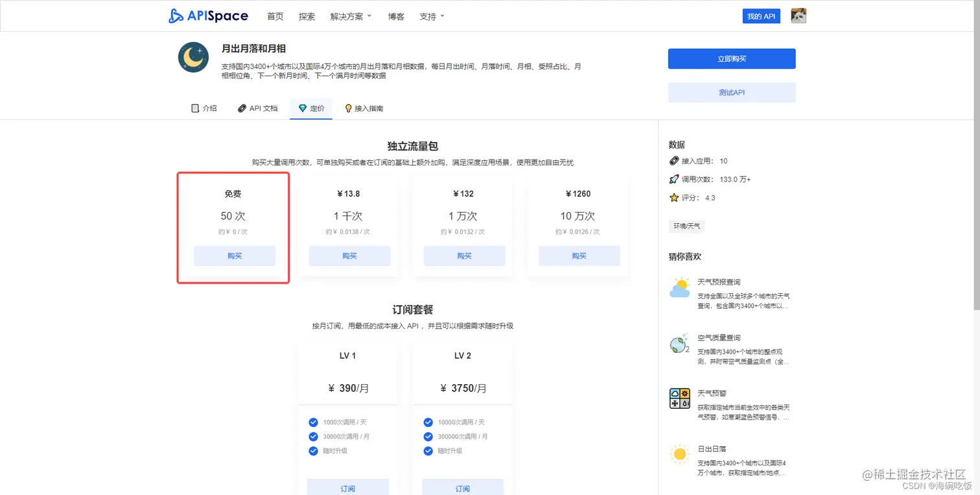Click the APISpace logo
Image resolution: width=980 pixels, height=495 pixels.
(x=208, y=16)
